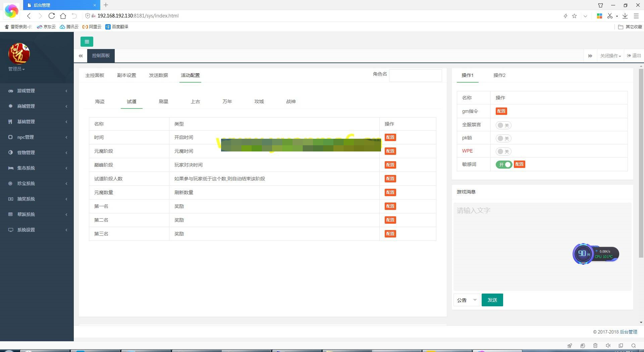Turn on the pk锁 toggle
Image resolution: width=644 pixels, height=352 pixels.
click(503, 138)
